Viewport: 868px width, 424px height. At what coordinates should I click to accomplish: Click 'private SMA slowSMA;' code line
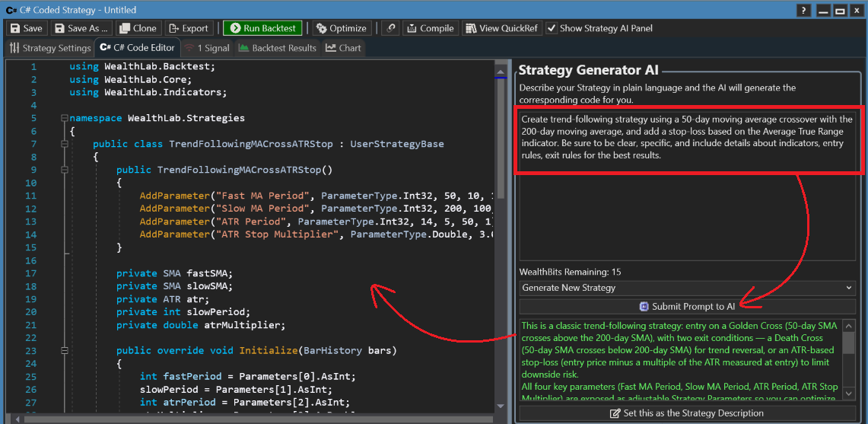175,286
